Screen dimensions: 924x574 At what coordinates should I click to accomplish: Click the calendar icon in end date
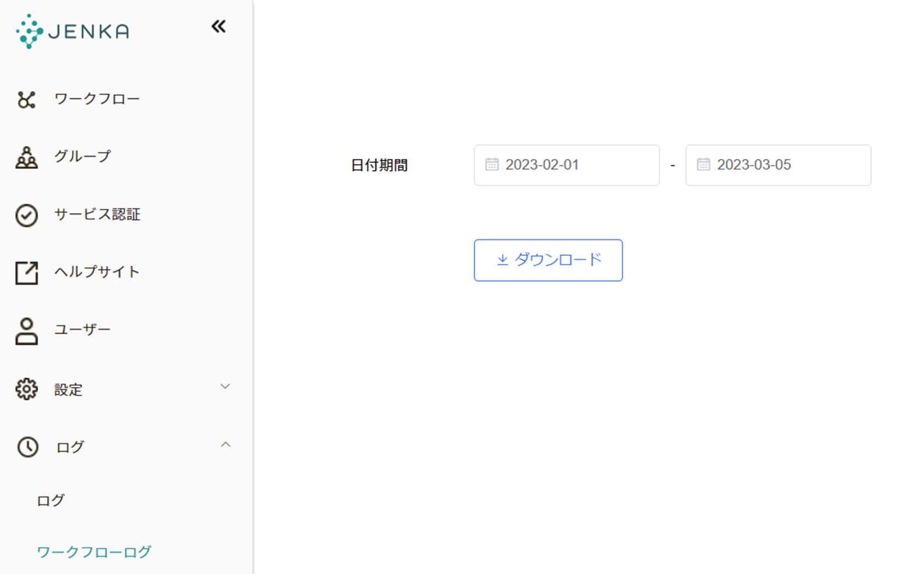(703, 165)
